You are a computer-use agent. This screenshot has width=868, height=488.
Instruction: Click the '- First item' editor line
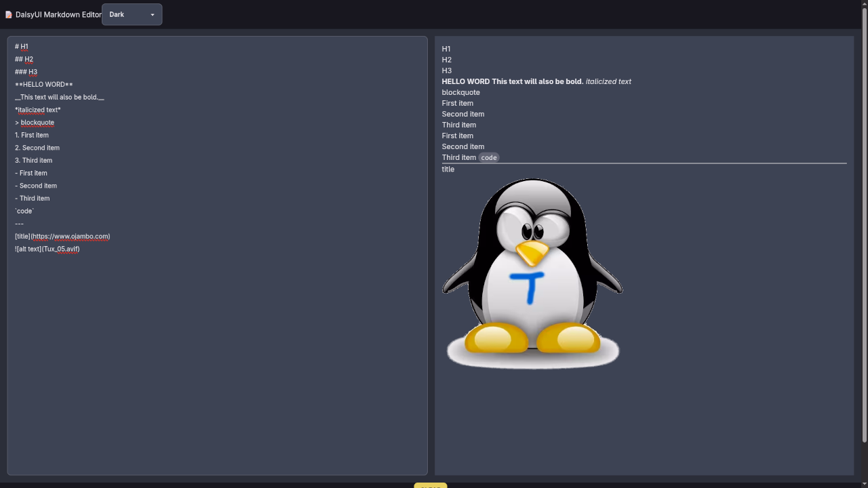[31, 173]
